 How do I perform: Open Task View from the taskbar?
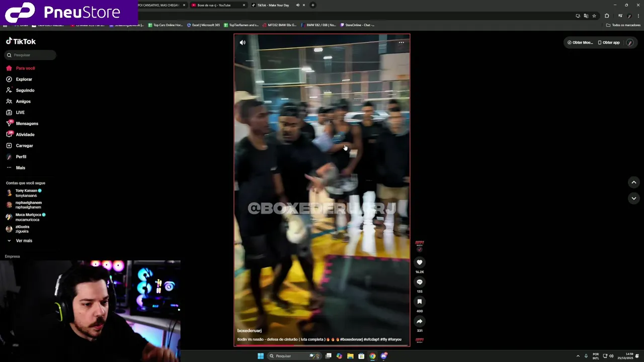click(329, 356)
